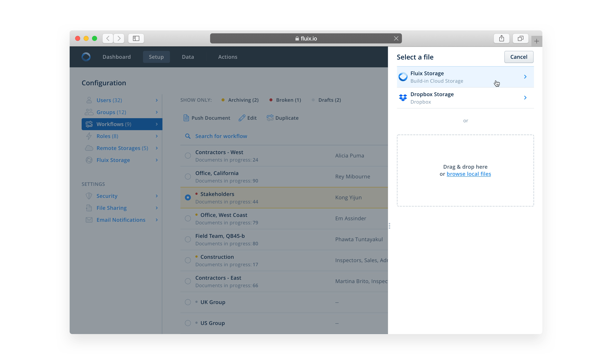
Task: Click the Dropbox Storage logo icon
Action: point(403,98)
